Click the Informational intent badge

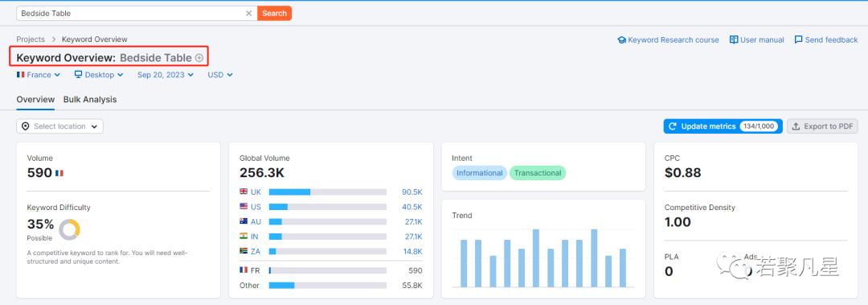(x=479, y=173)
